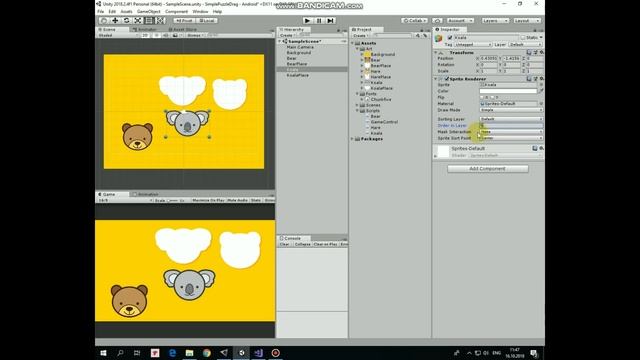Open Sprites-Default material settings gear
This screenshot has height=360, width=640.
point(541,149)
